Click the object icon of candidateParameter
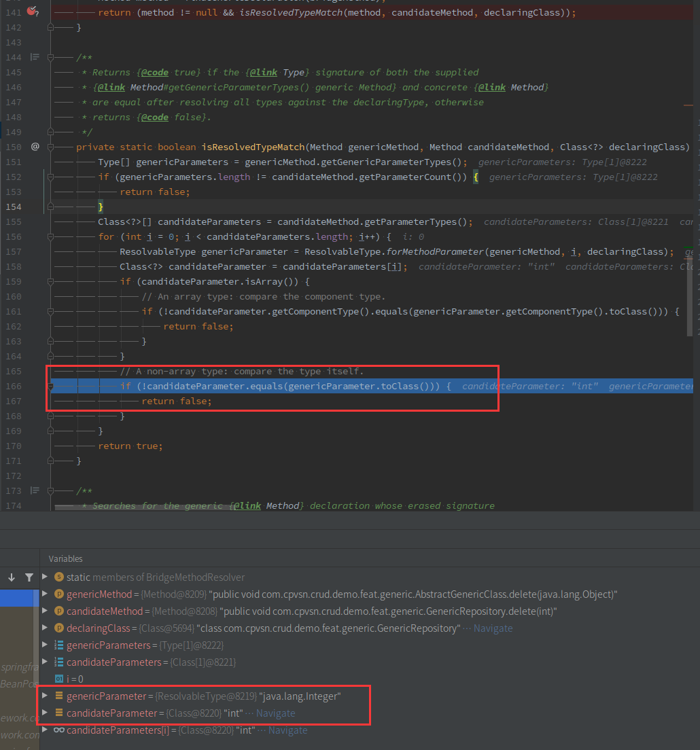The image size is (700, 750). [x=59, y=713]
